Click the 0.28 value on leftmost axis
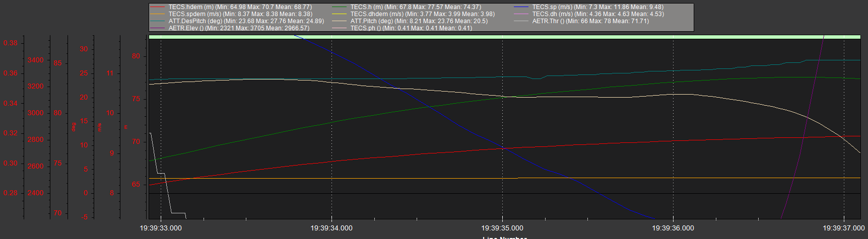Viewport: 868px width, 239px height. coord(11,193)
